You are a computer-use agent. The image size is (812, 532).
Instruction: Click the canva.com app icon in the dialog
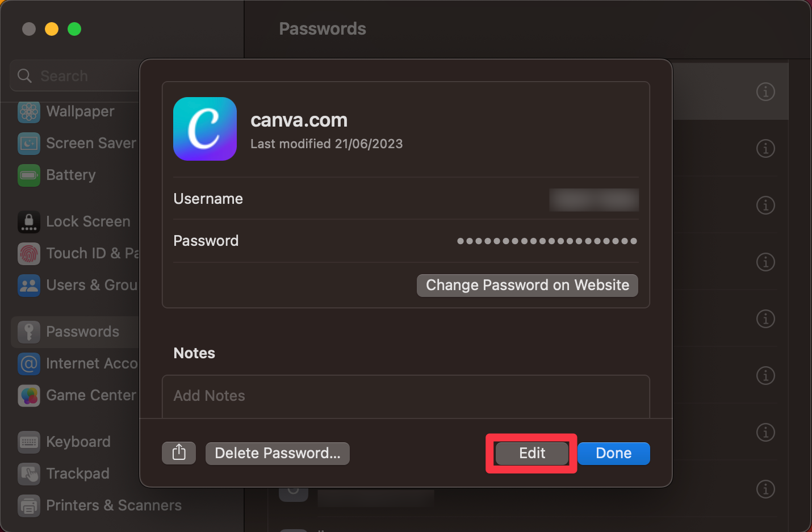(x=205, y=129)
